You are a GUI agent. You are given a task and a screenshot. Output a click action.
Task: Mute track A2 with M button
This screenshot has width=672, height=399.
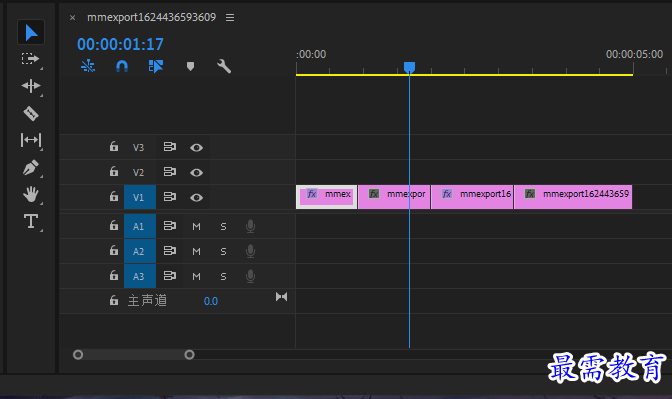pyautogui.click(x=196, y=251)
